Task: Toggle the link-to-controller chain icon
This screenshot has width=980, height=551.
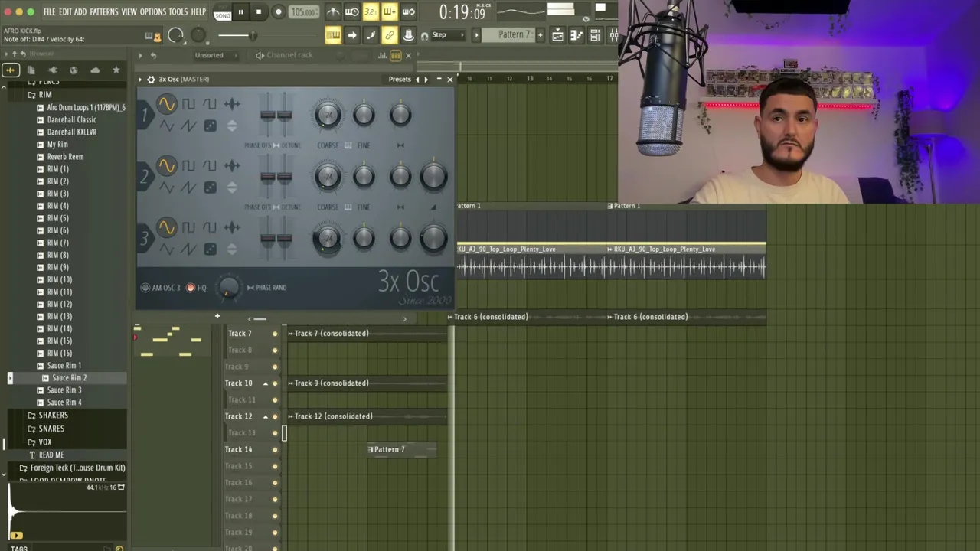Action: [390, 35]
